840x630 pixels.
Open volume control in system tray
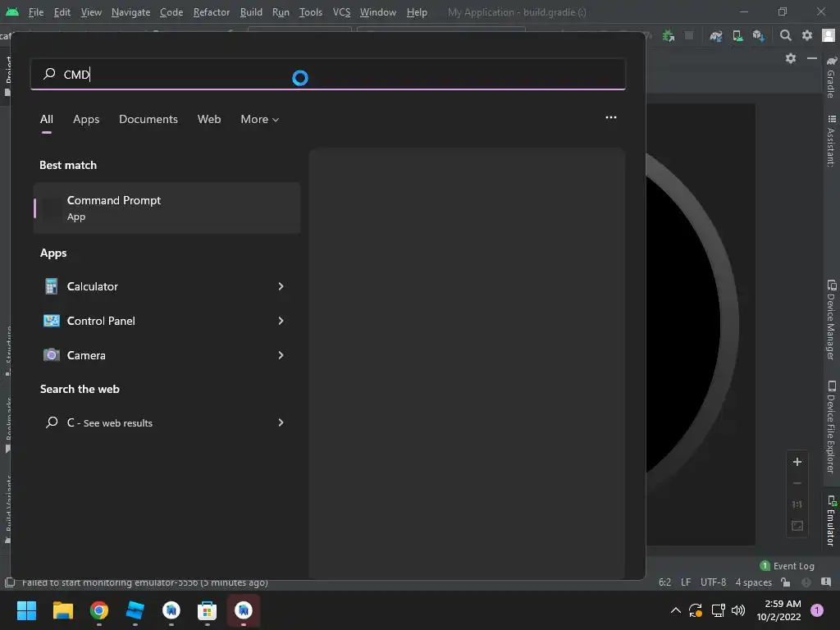[738, 609]
